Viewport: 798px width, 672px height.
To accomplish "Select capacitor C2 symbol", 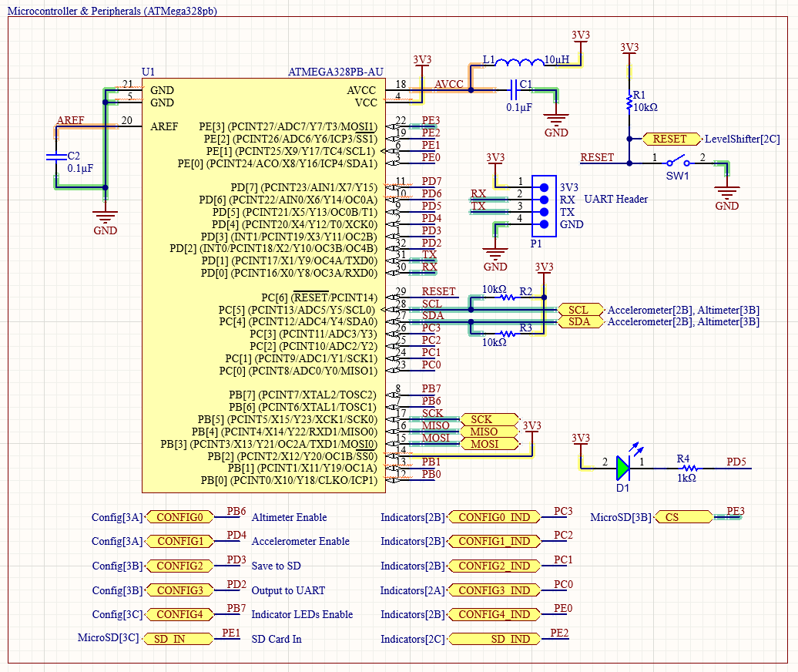I will click(x=56, y=156).
